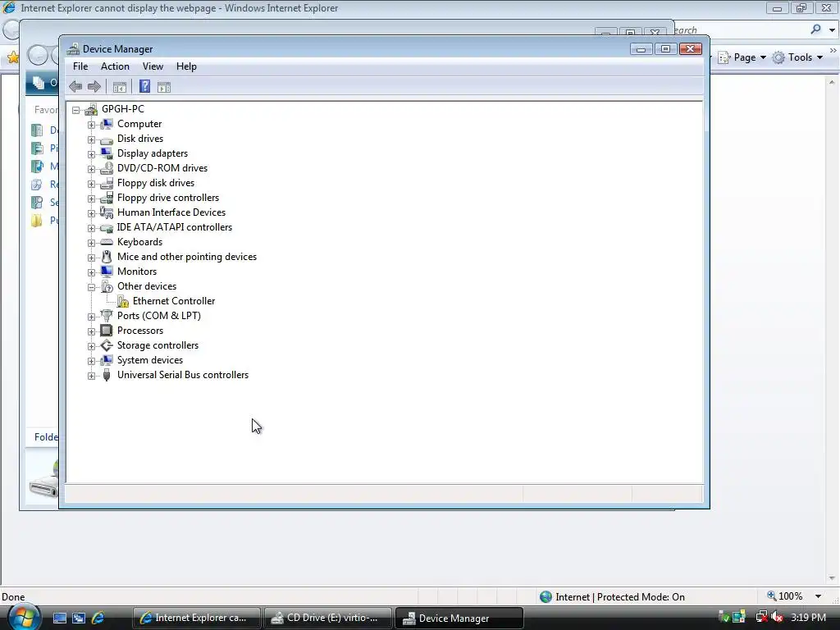The image size is (840, 630).
Task: Click the Switch between windows quick launch icon
Action: point(79,619)
